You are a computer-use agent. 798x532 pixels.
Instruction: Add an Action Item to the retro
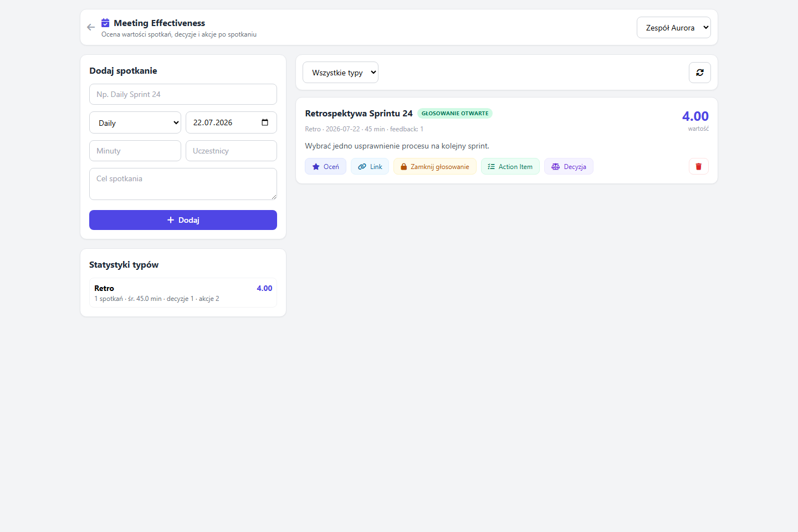tap(510, 166)
